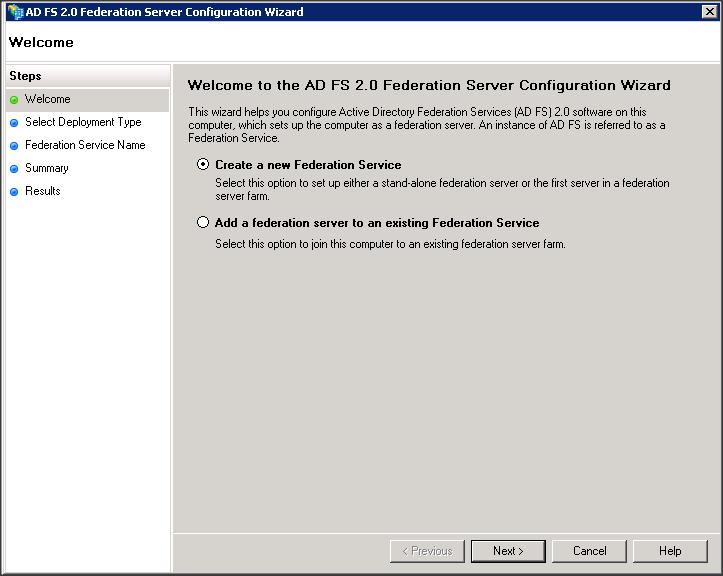Click the Results step bullet icon
723x576 pixels.
pos(14,192)
